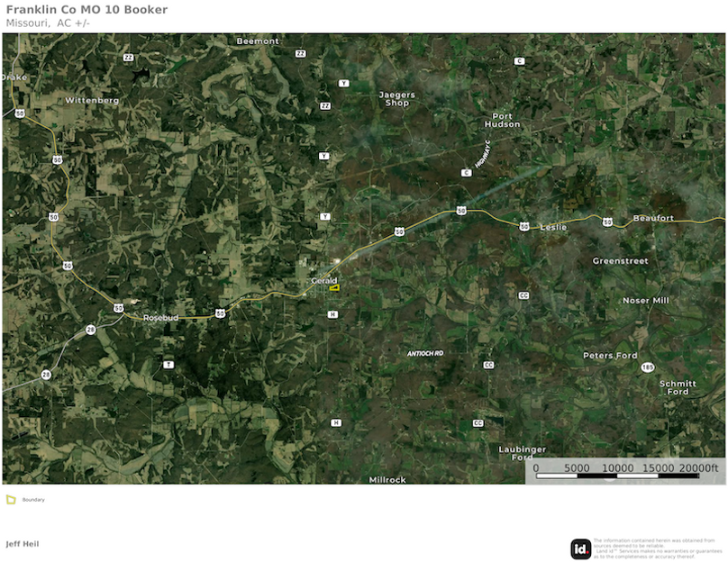Screen dimensions: 728x562
Task: Click the Antioch Rd road label
Action: [425, 354]
